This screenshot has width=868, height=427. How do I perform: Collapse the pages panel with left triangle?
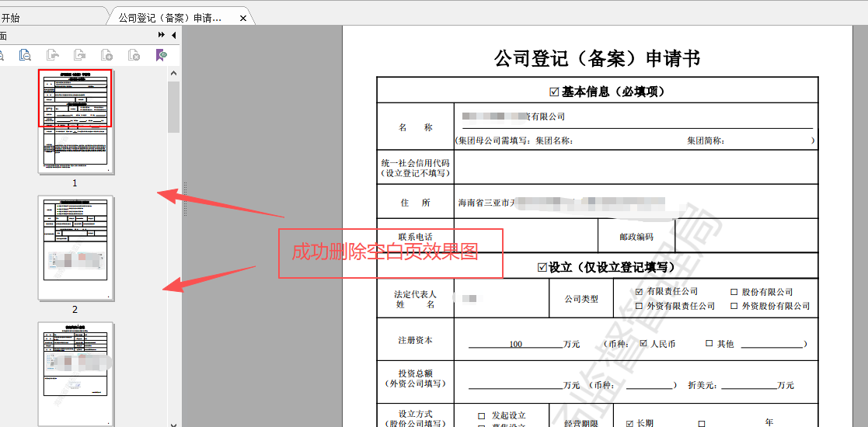pyautogui.click(x=173, y=36)
